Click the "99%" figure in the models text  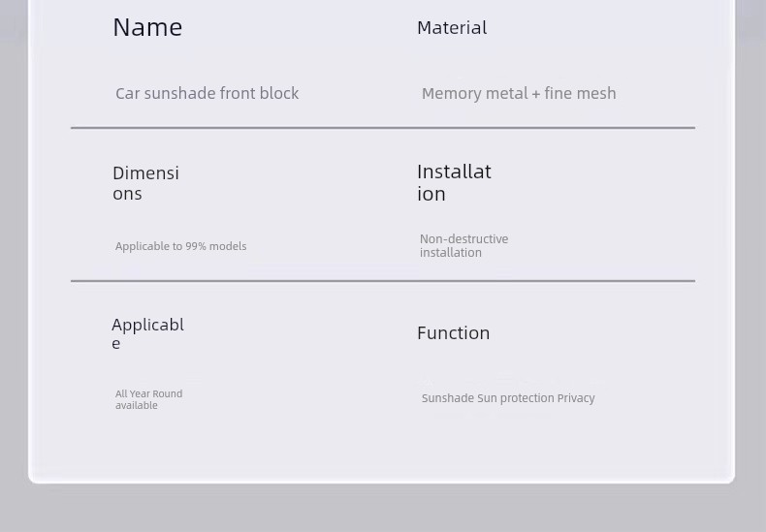[196, 246]
